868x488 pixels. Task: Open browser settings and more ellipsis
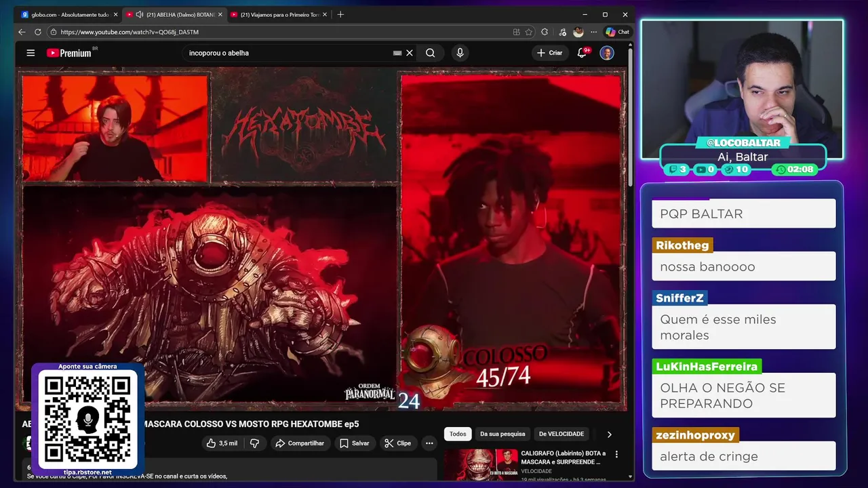pyautogui.click(x=593, y=32)
